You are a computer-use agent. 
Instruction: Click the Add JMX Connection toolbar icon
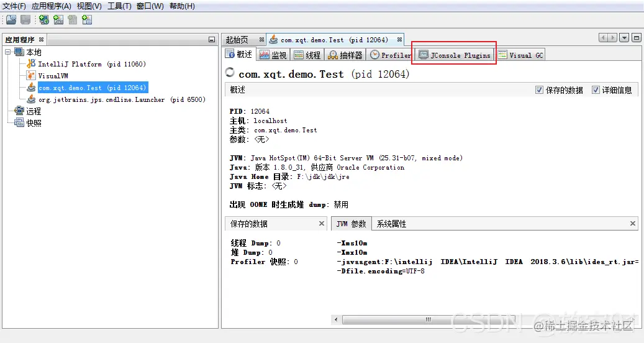coord(58,19)
